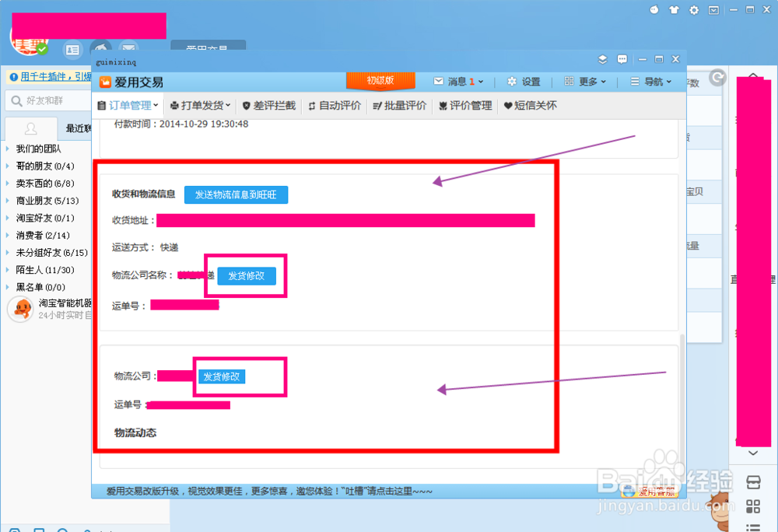The height and width of the screenshot is (532, 778).
Task: Expand the 商业朋友 (5/13) group
Action: [42, 201]
